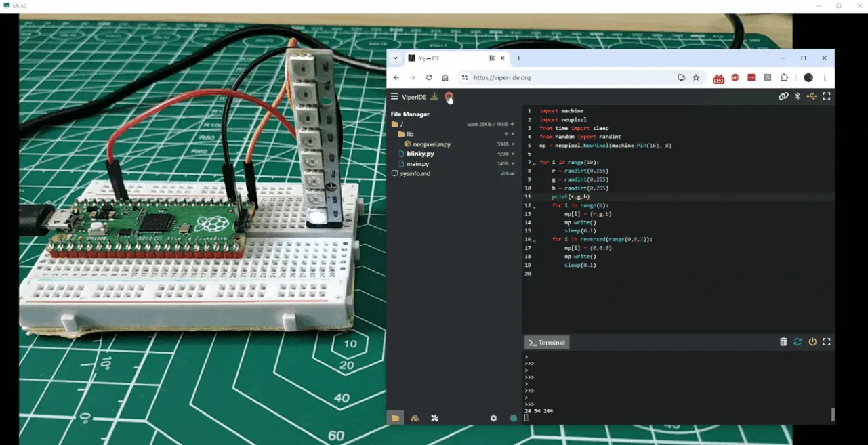Open the package manager cubes icon
This screenshot has height=445, width=868.
pyautogui.click(x=415, y=418)
